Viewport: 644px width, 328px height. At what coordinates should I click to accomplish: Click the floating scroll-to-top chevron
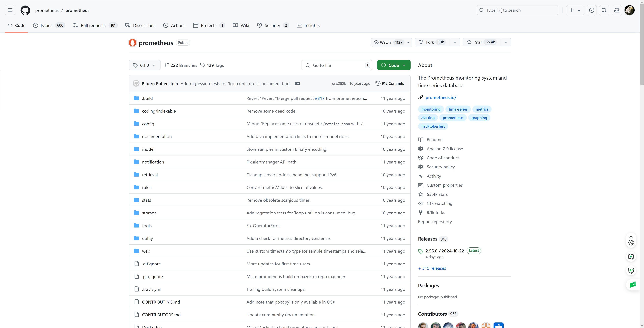[631, 237]
